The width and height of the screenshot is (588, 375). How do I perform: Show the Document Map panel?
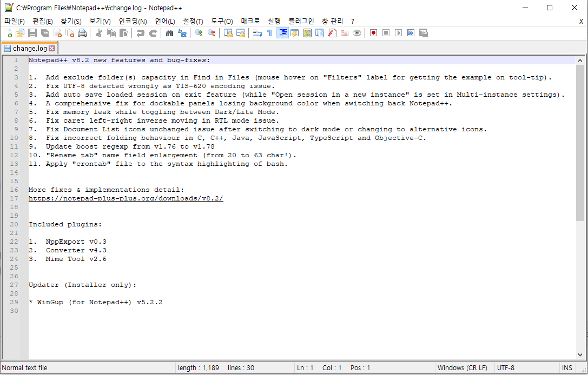point(307,33)
